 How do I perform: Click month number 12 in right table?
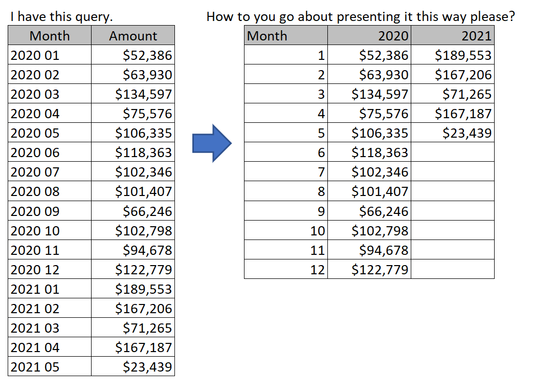pos(286,270)
